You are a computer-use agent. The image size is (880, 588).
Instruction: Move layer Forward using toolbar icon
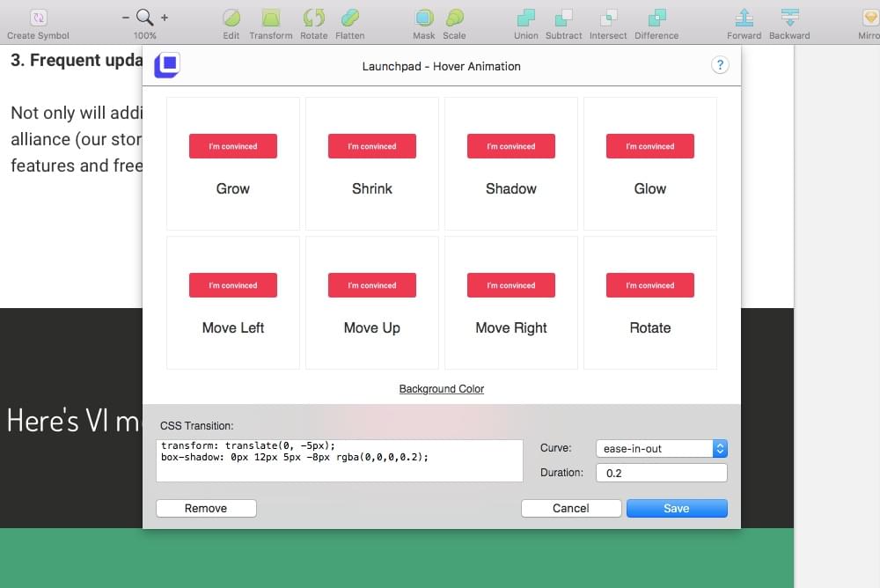(x=744, y=18)
